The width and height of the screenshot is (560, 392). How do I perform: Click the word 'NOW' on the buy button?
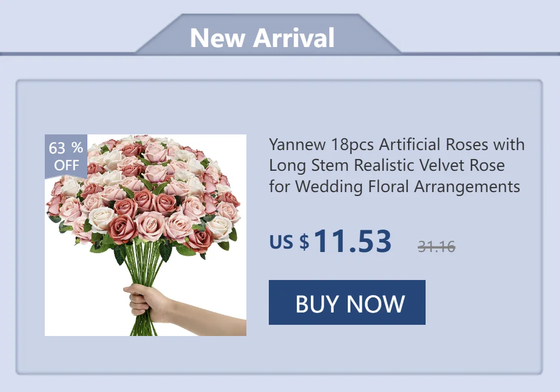pos(376,304)
